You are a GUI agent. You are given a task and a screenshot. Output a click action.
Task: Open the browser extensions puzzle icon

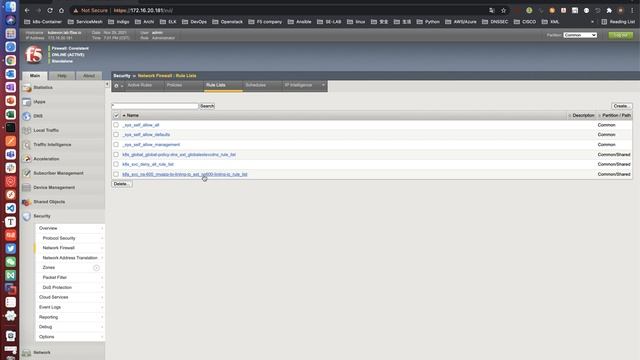click(609, 10)
